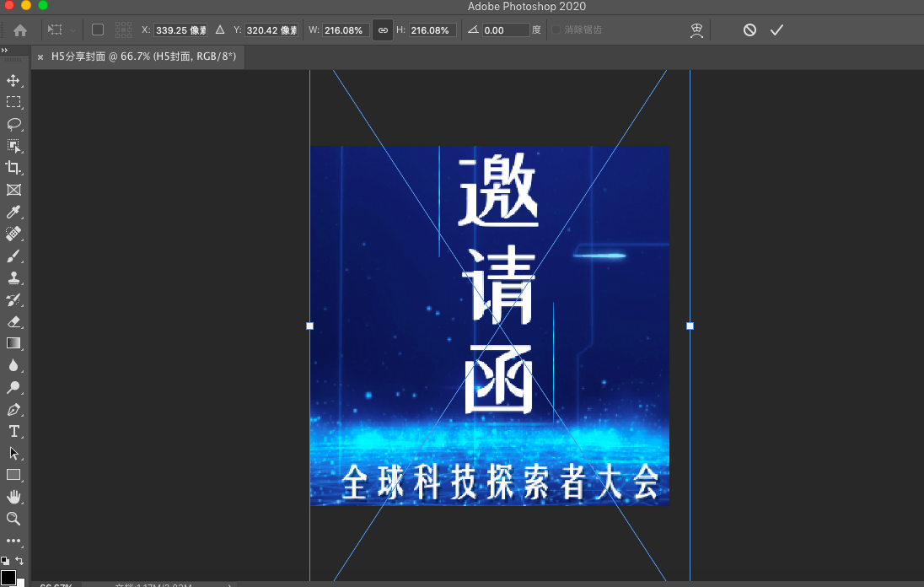
Task: Click the 消除锯齿 anti-alias checkbox
Action: (x=556, y=30)
